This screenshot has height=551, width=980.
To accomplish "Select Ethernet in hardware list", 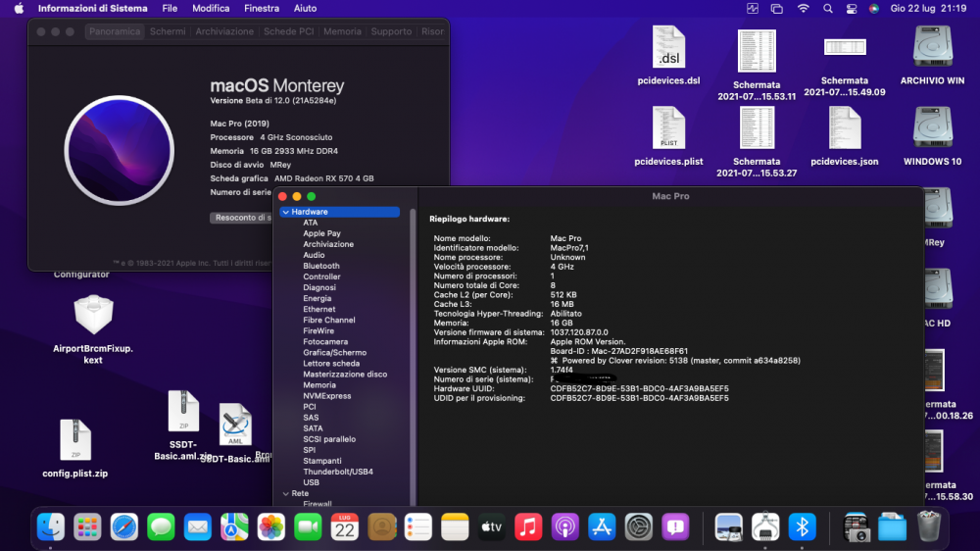I will coord(319,309).
